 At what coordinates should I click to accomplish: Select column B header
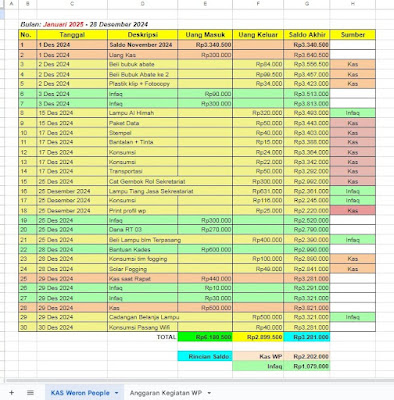tap(28, 4)
